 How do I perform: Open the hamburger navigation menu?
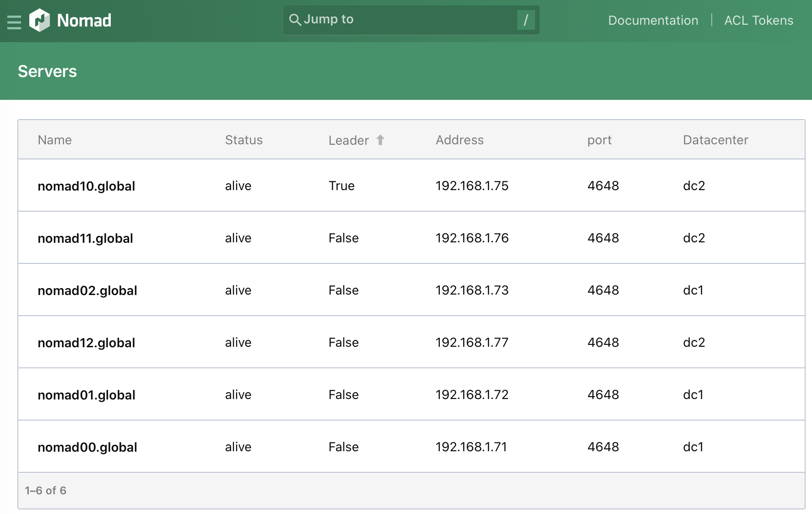(x=14, y=22)
